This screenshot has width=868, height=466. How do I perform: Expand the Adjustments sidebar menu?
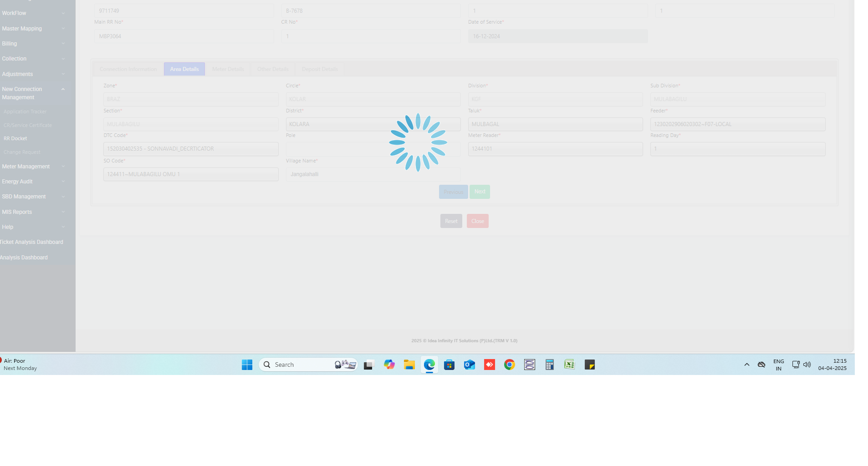(x=33, y=74)
